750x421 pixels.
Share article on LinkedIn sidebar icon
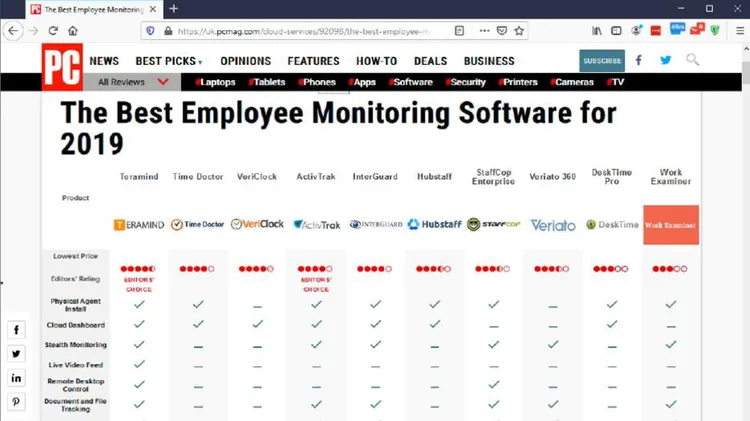(16, 378)
